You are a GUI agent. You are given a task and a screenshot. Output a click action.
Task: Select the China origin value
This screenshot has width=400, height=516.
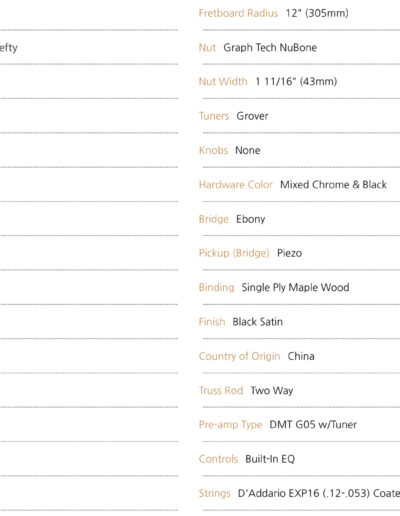(x=301, y=356)
